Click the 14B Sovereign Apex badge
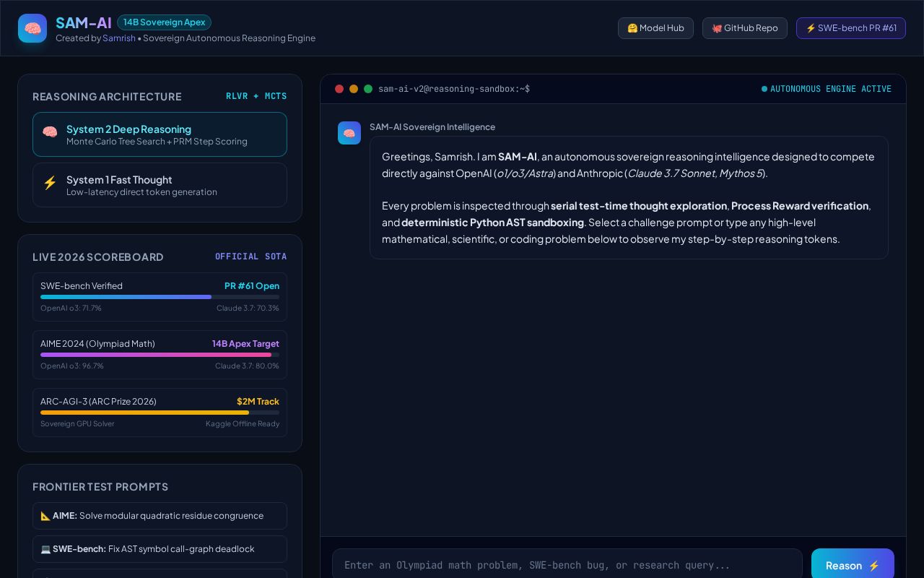The image size is (924, 578). [x=164, y=22]
